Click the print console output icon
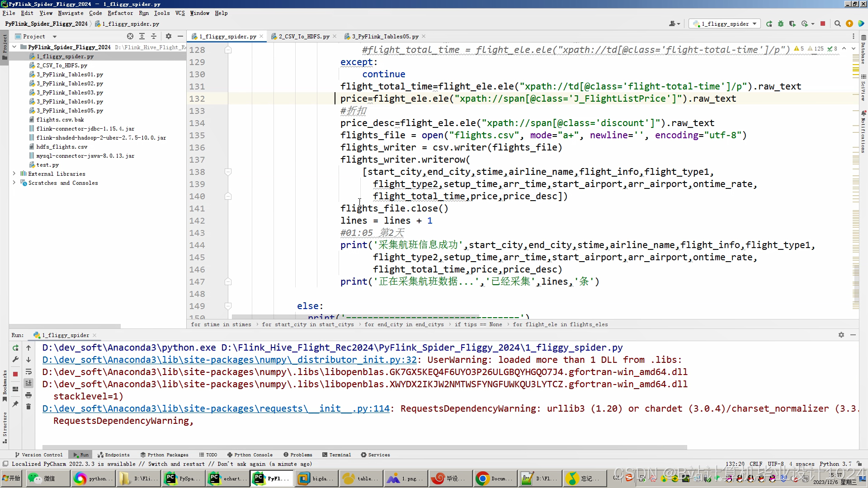Image resolution: width=868 pixels, height=488 pixels. click(x=28, y=395)
